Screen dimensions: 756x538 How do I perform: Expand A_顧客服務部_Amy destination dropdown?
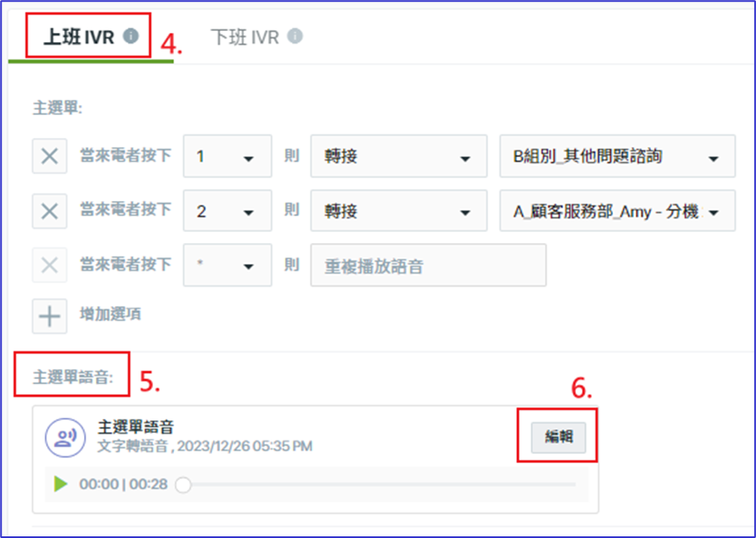coord(617,211)
